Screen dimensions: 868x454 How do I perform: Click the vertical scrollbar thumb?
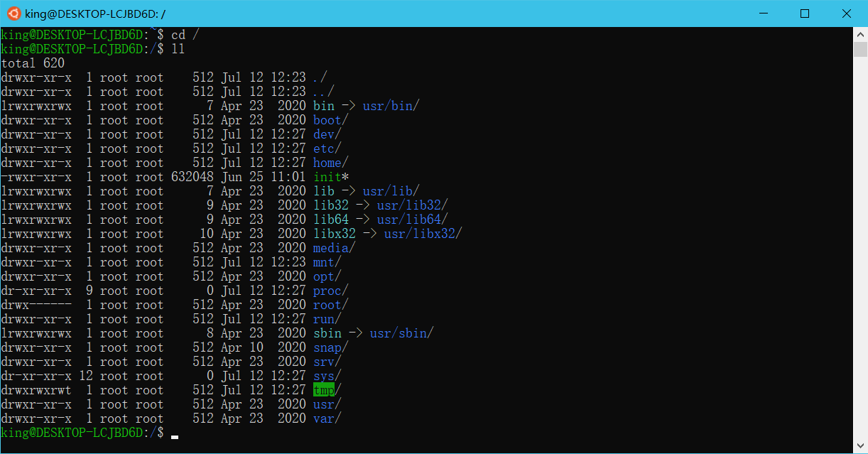click(860, 49)
